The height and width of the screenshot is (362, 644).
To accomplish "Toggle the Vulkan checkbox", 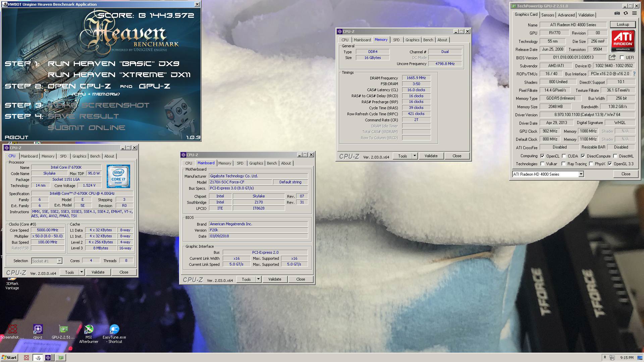I will [x=542, y=164].
